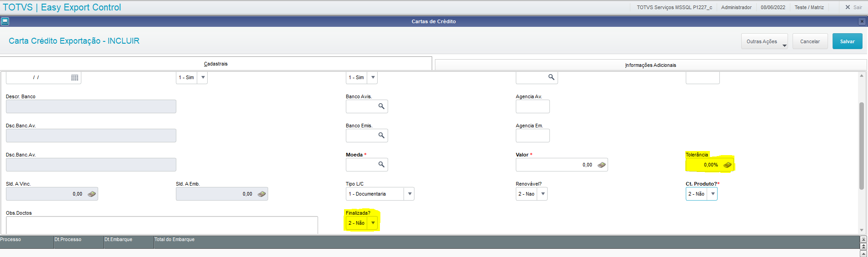Switch to the Cadastrais tab
Image resolution: width=868 pixels, height=257 pixels.
coord(216,64)
